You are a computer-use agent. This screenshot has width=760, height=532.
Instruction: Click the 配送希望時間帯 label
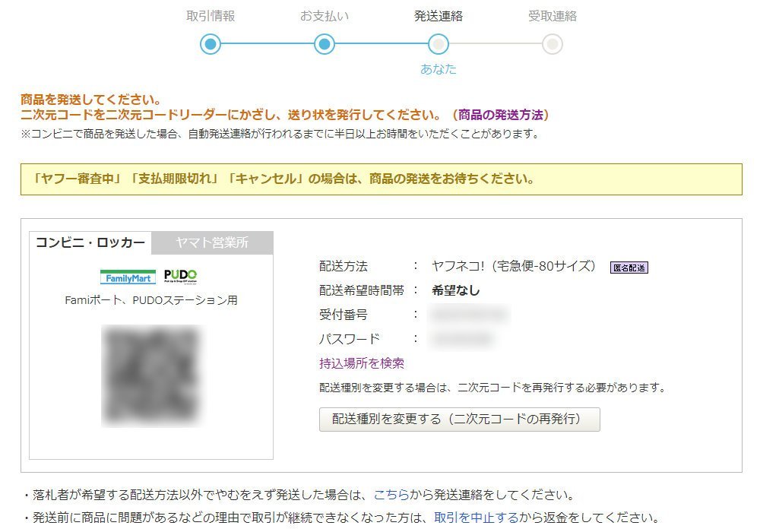pos(362,290)
